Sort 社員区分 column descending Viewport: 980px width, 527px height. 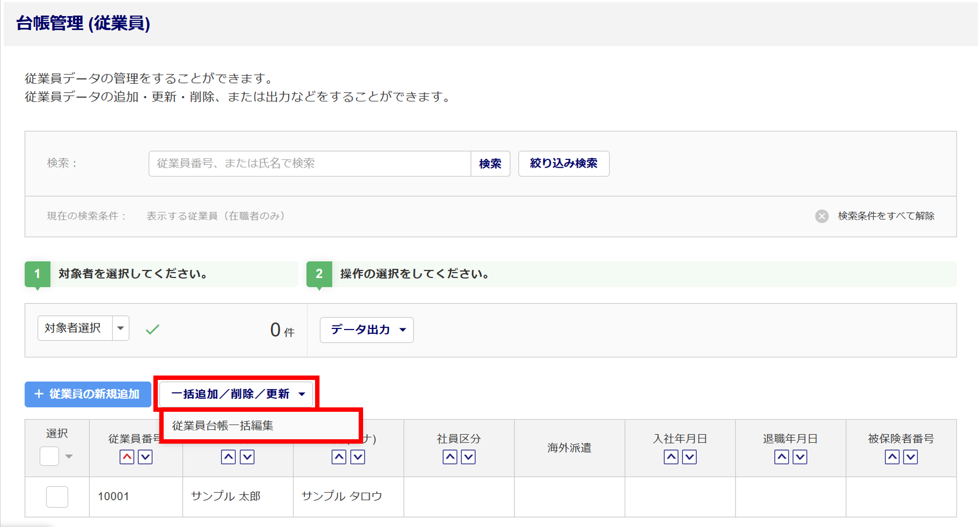(x=468, y=457)
